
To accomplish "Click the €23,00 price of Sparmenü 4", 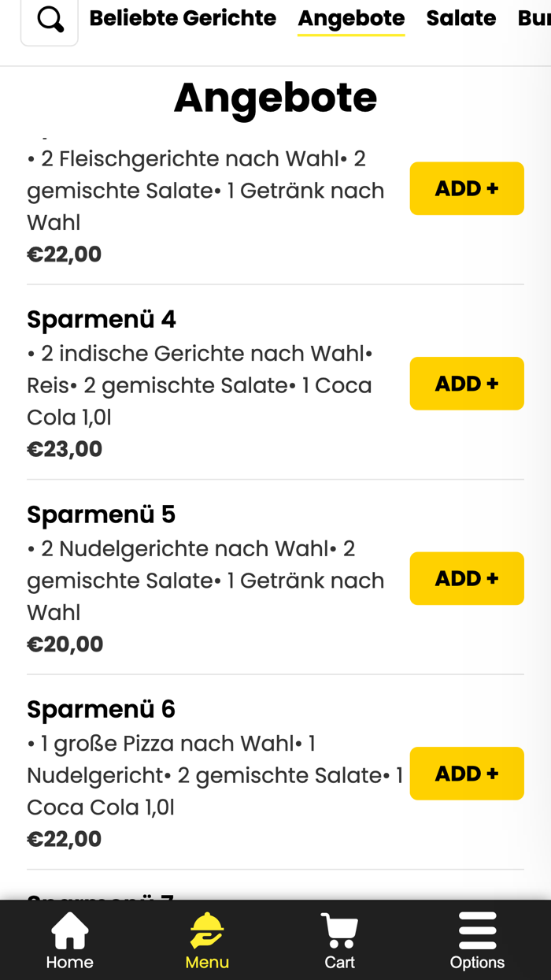I will click(65, 448).
